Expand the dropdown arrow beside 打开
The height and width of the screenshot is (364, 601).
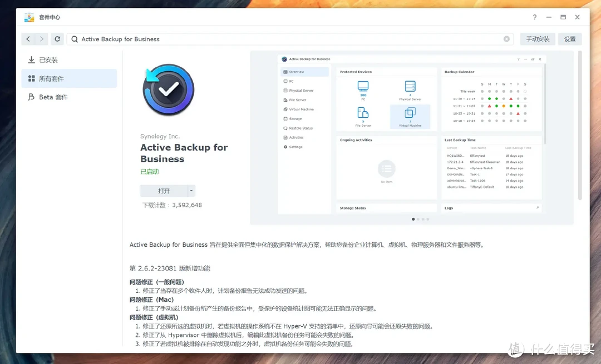pos(191,191)
